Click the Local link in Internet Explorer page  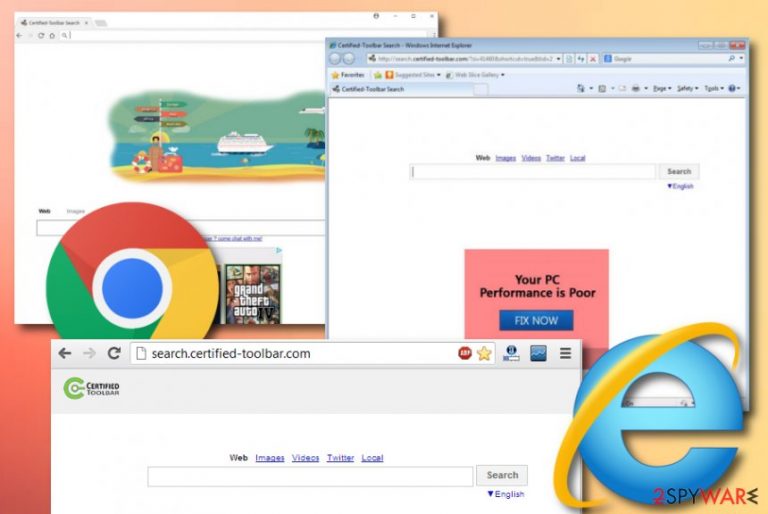click(577, 158)
